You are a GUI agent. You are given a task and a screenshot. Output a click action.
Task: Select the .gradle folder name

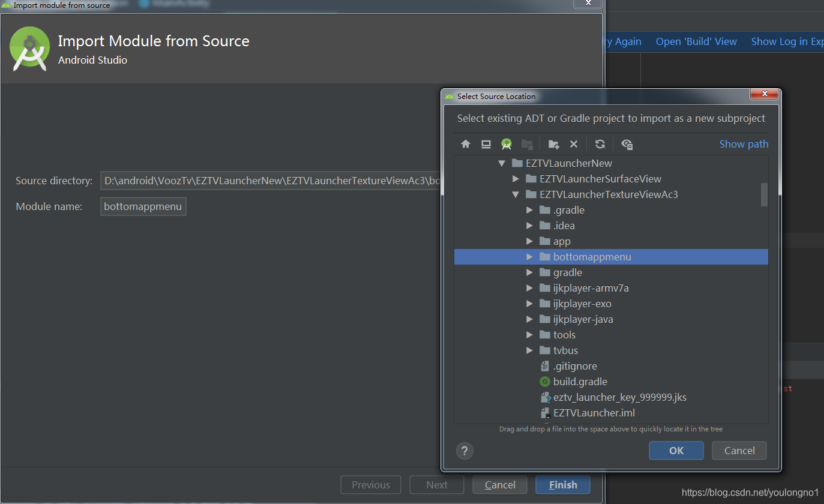tap(569, 210)
